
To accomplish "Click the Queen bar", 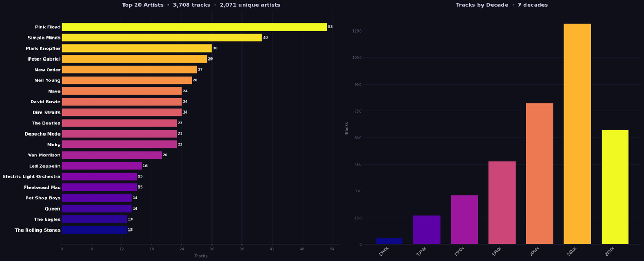I will pyautogui.click(x=97, y=208).
